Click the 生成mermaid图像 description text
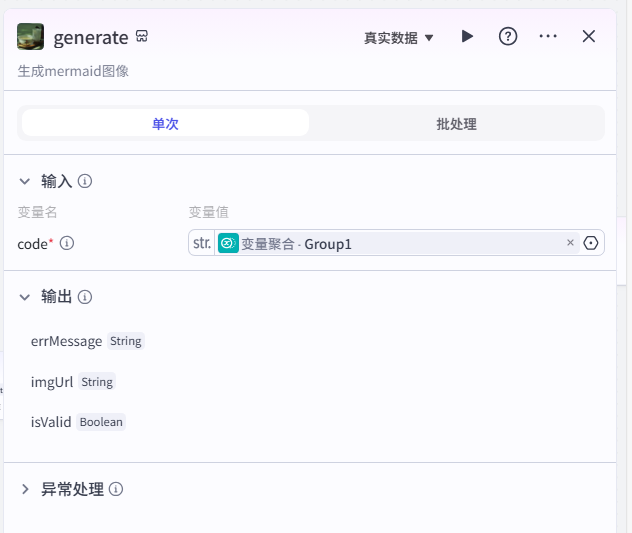This screenshot has height=533, width=632. (73, 71)
